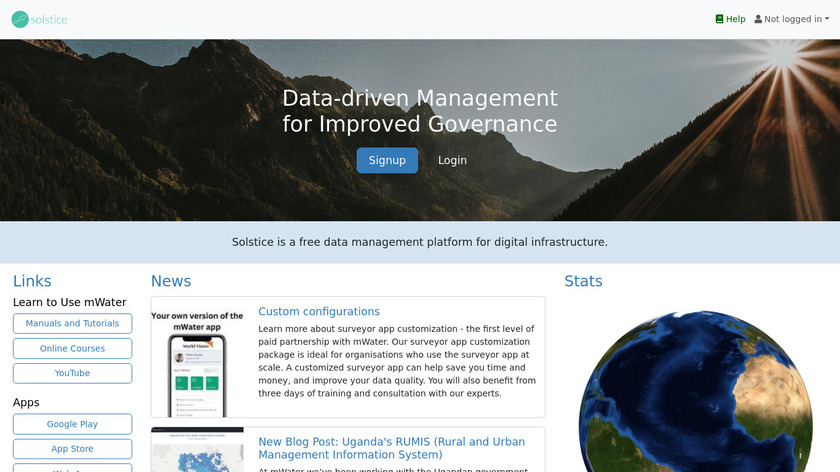Click the Uganda map thumbnail image
Image resolution: width=840 pixels, height=472 pixels.
coord(198,452)
